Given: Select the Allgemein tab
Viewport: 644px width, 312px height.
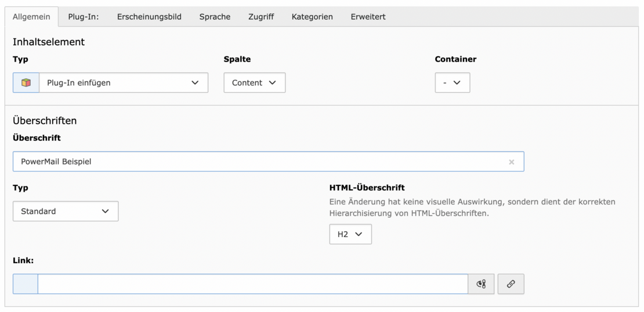Looking at the screenshot, I should click(x=31, y=17).
